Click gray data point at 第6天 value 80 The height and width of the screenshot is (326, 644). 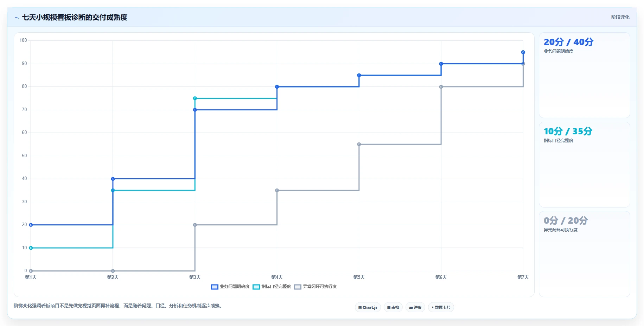441,87
